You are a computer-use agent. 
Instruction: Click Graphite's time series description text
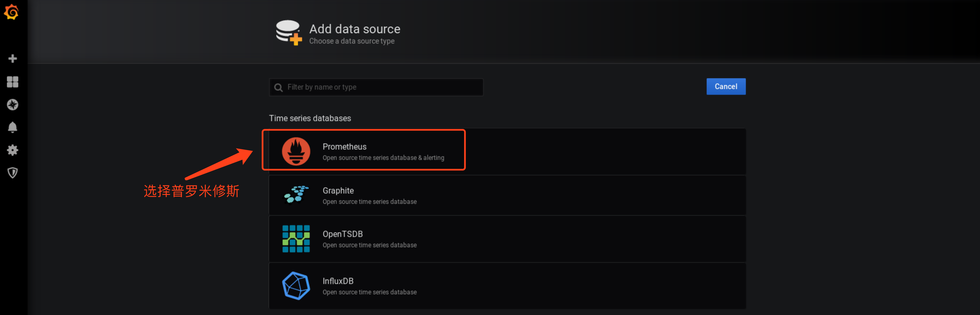pos(369,201)
